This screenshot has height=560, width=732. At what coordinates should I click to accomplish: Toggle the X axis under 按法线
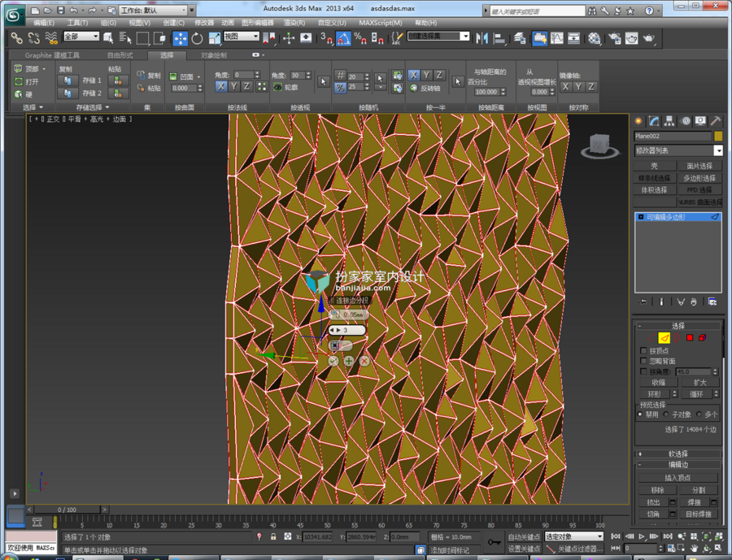tap(220, 86)
